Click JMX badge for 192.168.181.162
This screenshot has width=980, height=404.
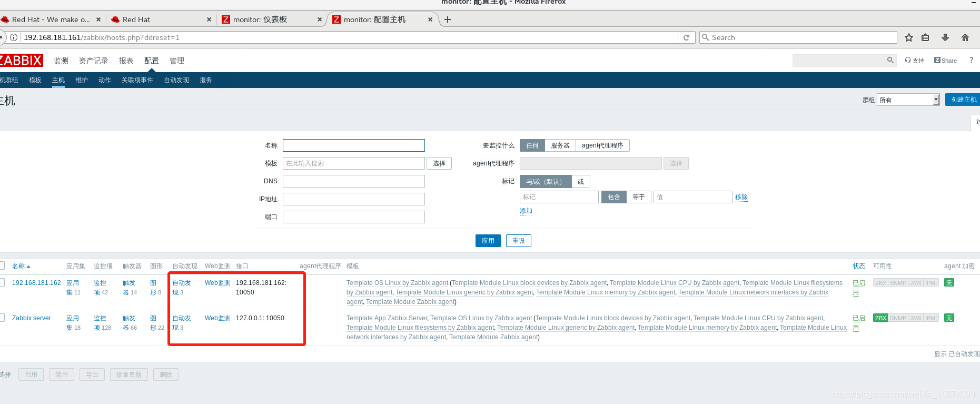[916, 283]
